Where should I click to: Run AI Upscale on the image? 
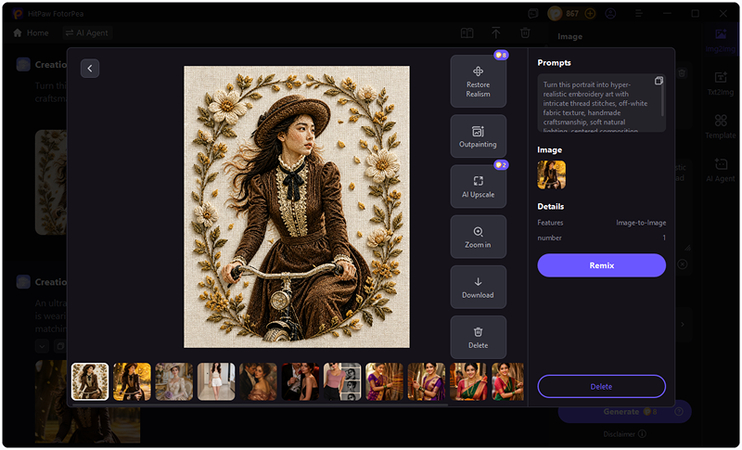pyautogui.click(x=478, y=186)
